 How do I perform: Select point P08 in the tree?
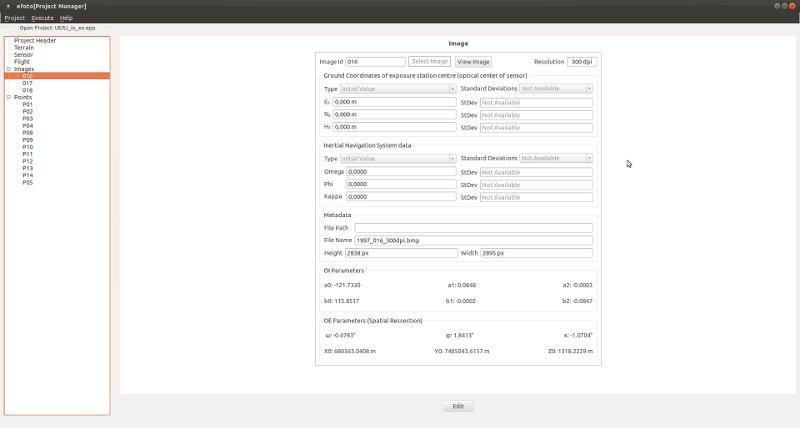coord(28,133)
